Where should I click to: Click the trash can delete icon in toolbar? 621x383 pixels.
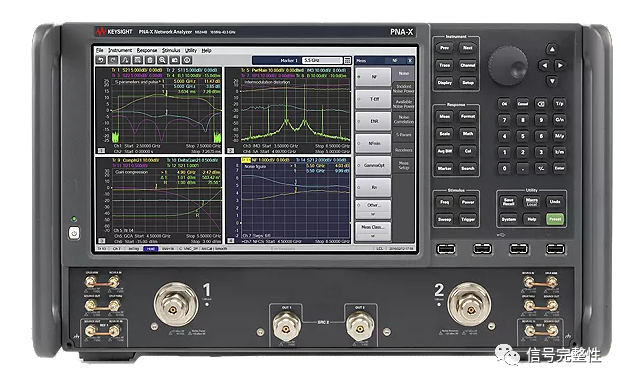click(150, 60)
